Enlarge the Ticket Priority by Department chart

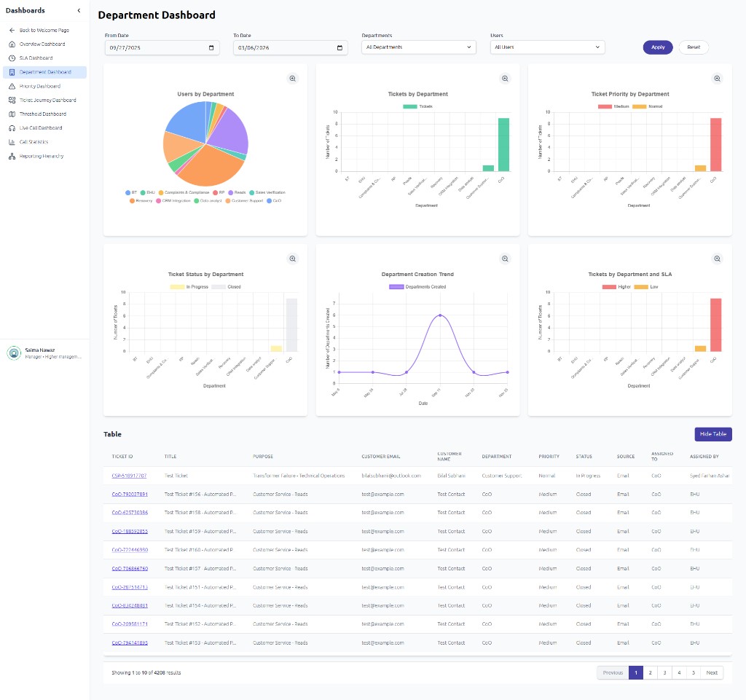click(x=717, y=79)
